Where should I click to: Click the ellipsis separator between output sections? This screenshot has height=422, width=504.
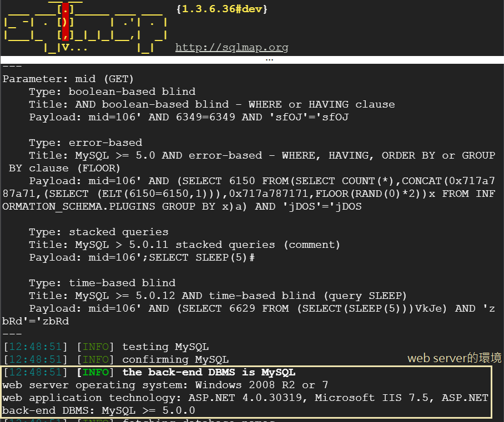point(269,60)
